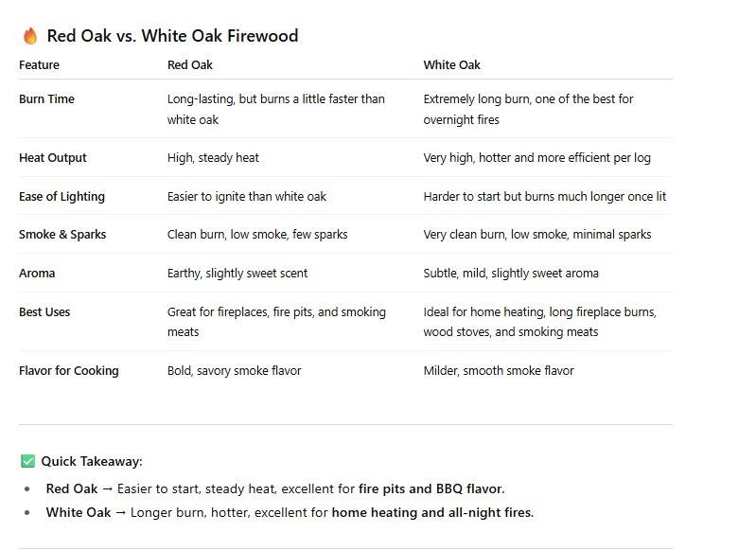Click the green checkmark icon near Quick Takeaway
Viewport: 756px width, 550px height.
pyautogui.click(x=28, y=461)
